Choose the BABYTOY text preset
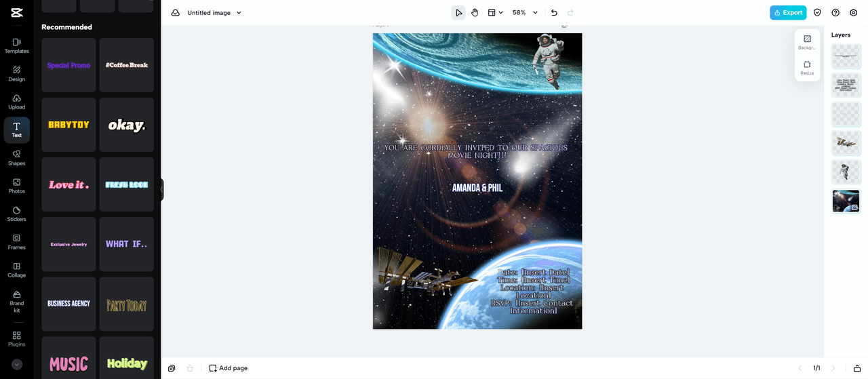The width and height of the screenshot is (868, 379). pos(68,125)
